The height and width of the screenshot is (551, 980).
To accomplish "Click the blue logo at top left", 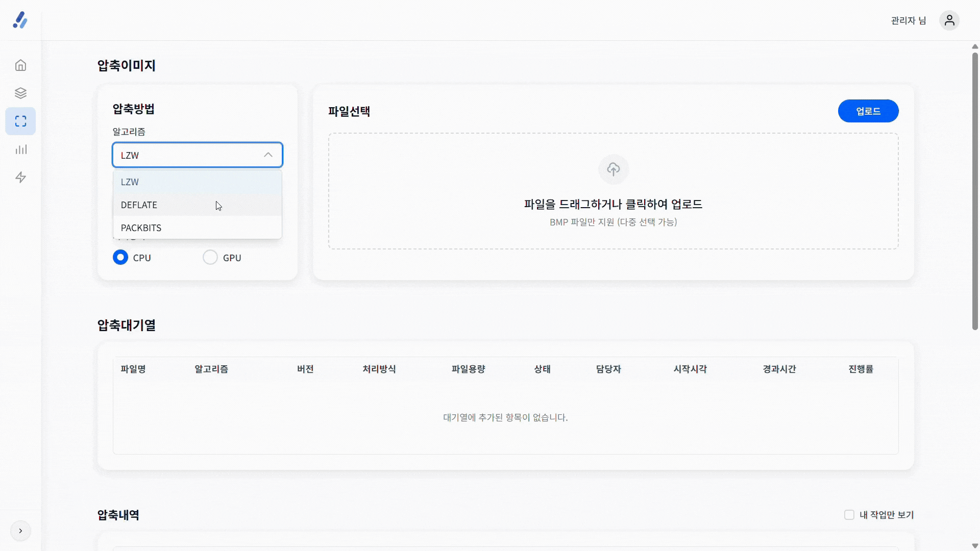I will (x=20, y=20).
